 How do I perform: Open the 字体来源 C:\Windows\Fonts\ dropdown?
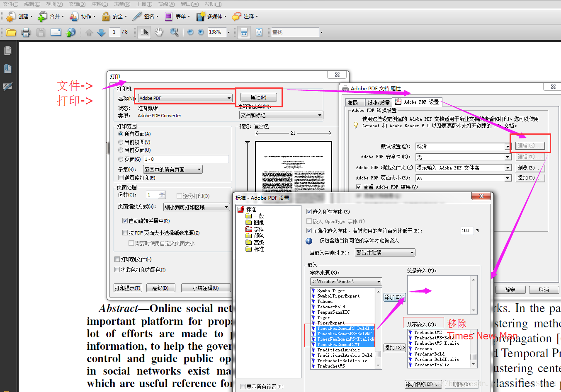(x=346, y=281)
